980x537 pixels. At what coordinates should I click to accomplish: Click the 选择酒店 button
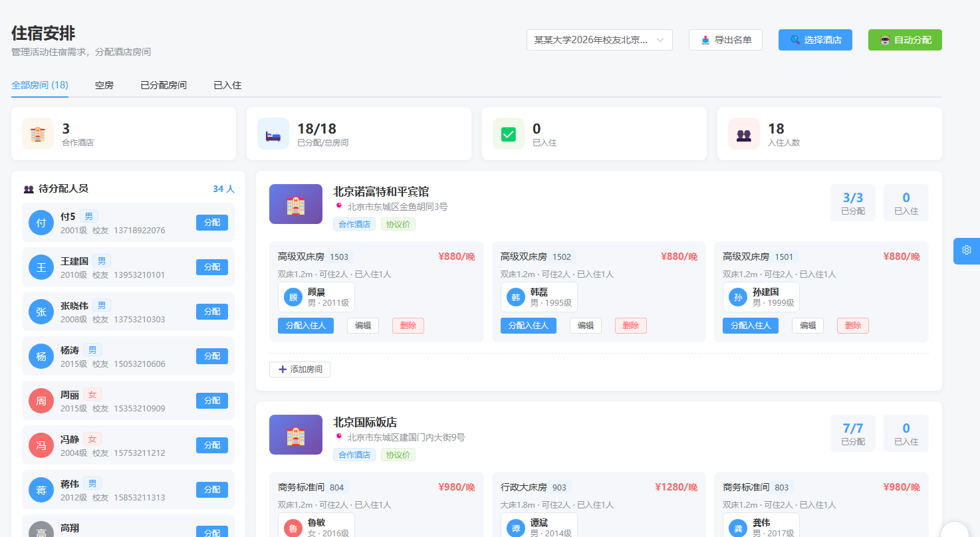(815, 40)
